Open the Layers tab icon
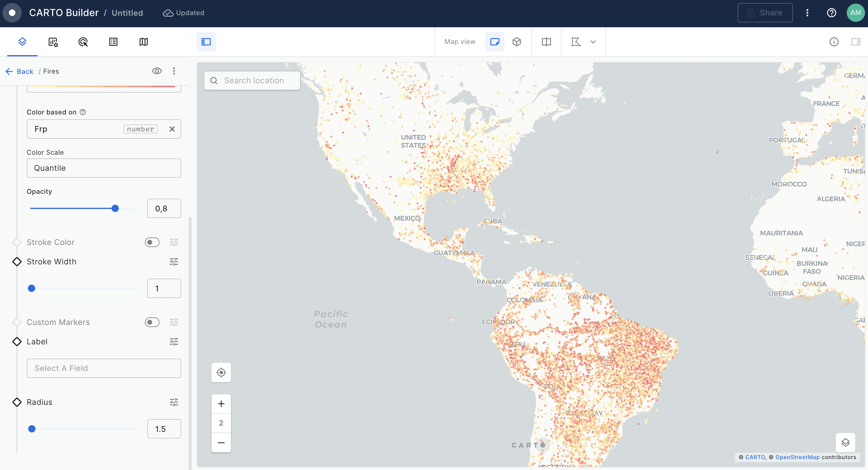This screenshot has height=470, width=868. tap(22, 42)
